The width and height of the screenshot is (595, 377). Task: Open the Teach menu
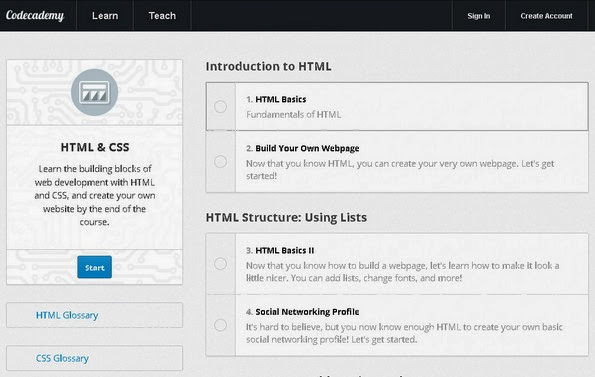pos(162,16)
